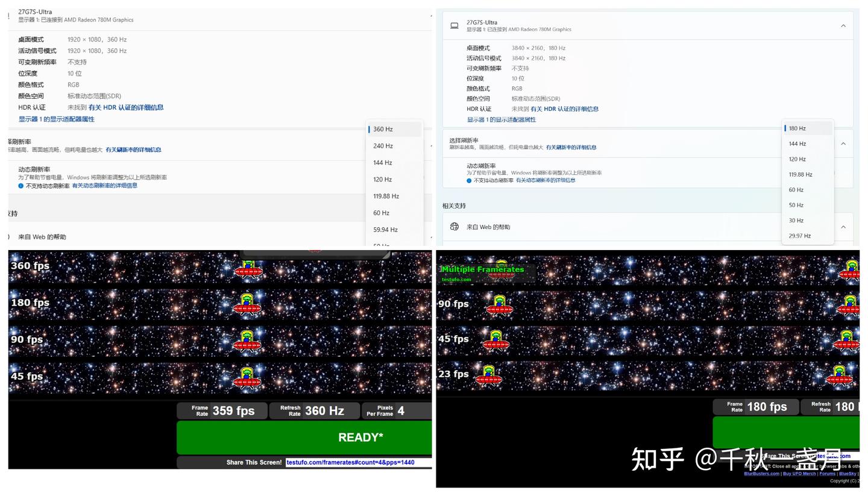Click blue info icon before 不支持动态刷新率 in 3840×2160 panel
The width and height of the screenshot is (868, 496).
(x=469, y=181)
